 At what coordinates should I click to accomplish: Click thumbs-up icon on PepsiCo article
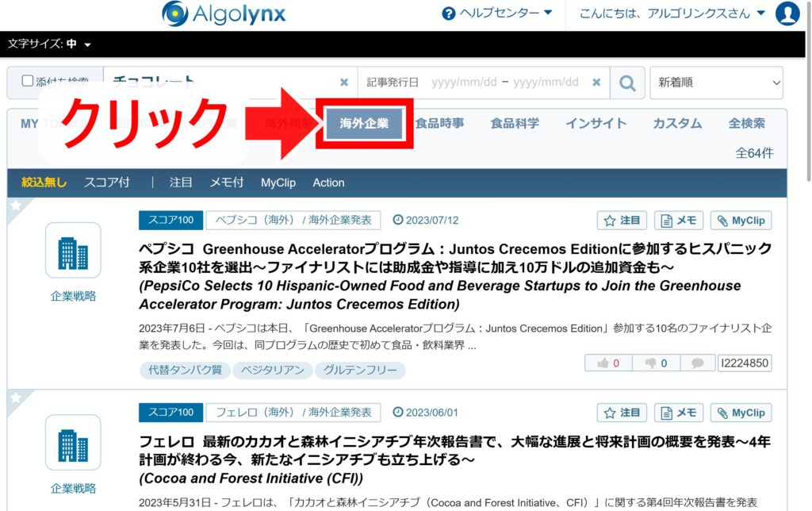point(609,363)
